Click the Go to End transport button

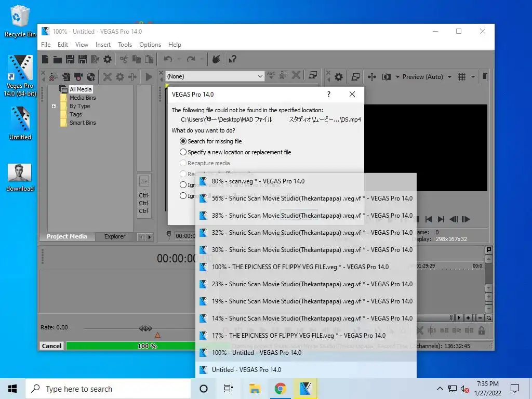(441, 220)
